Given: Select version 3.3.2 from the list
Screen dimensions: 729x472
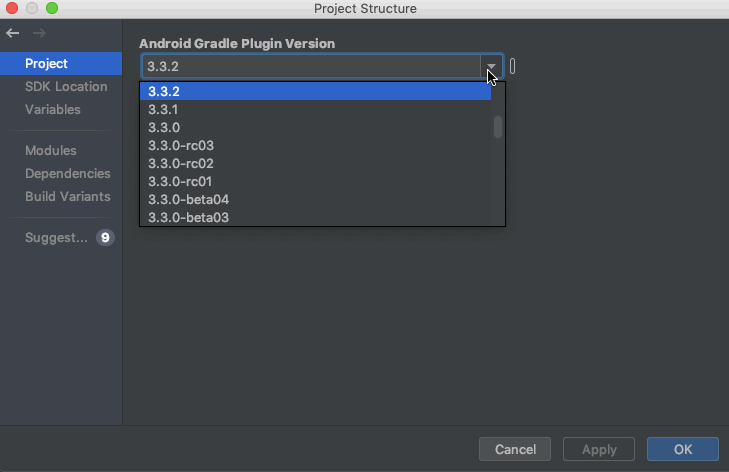Looking at the screenshot, I should pos(315,91).
